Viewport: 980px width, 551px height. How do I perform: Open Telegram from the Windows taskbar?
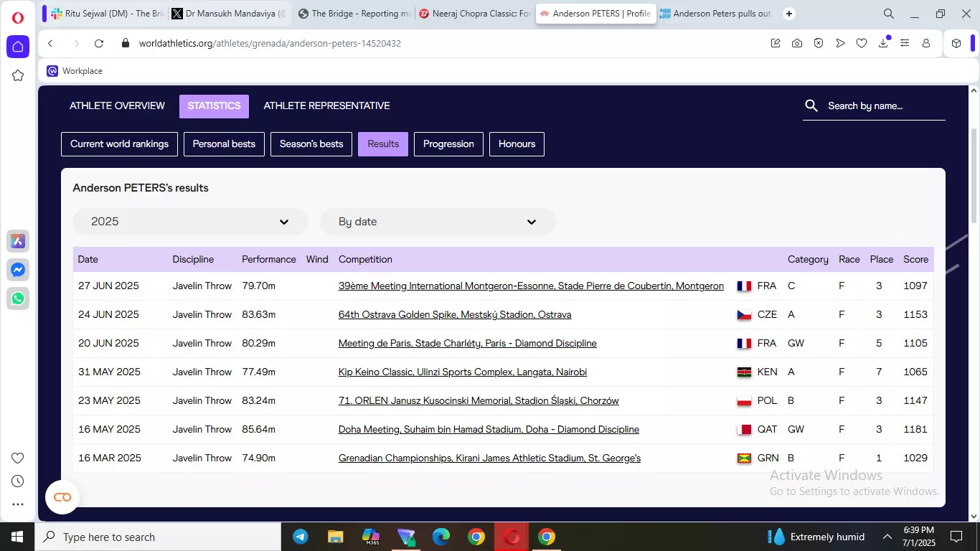click(x=301, y=537)
